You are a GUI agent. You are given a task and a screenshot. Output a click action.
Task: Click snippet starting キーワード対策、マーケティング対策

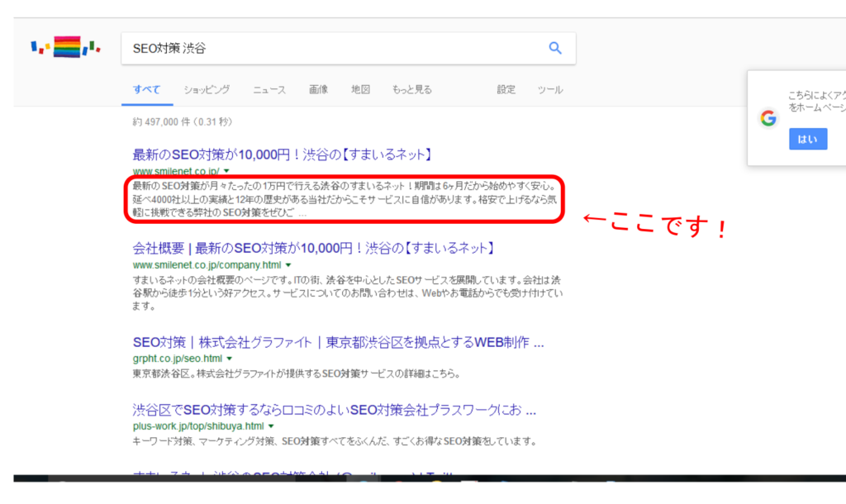(335, 441)
